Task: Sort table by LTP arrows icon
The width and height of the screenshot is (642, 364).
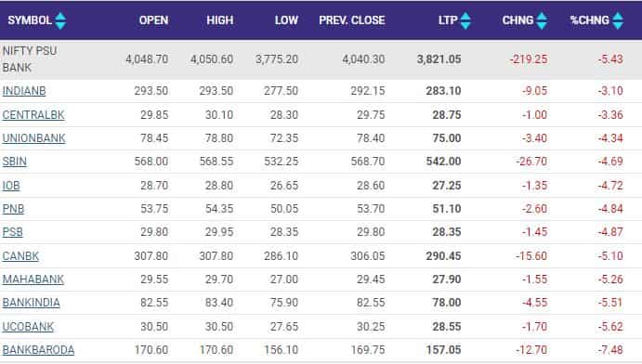Action: [465, 20]
